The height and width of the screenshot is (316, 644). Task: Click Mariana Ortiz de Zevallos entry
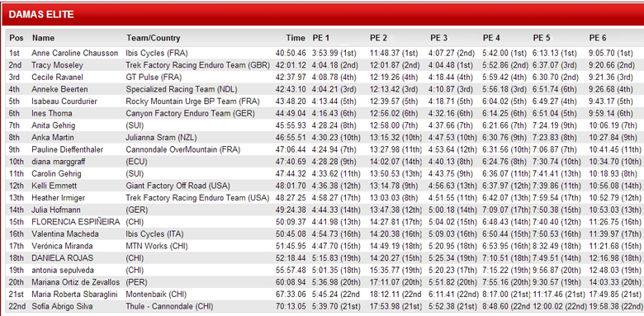pyautogui.click(x=76, y=282)
